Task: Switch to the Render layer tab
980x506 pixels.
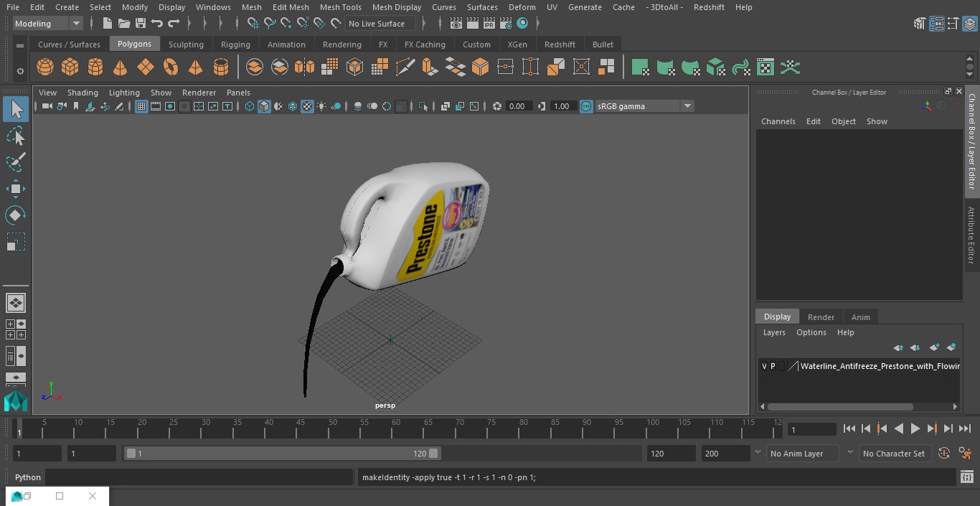Action: [821, 317]
